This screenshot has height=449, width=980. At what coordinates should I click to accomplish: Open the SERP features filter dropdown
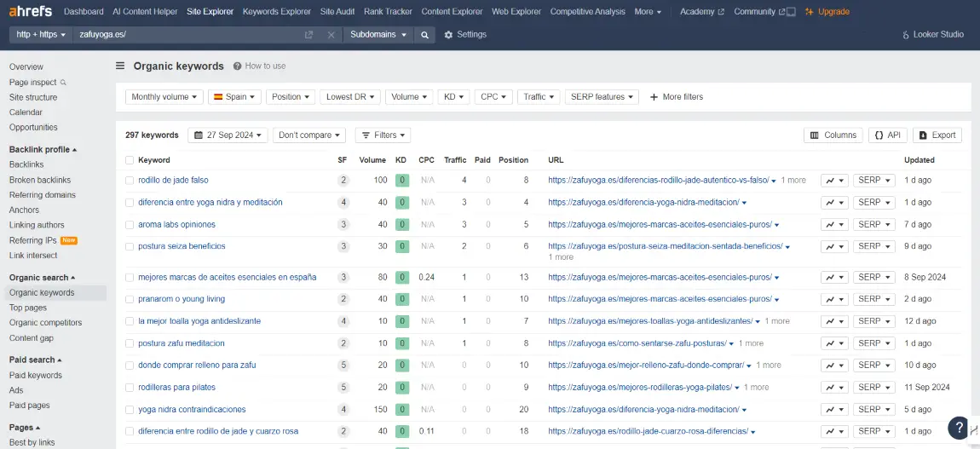click(x=602, y=97)
